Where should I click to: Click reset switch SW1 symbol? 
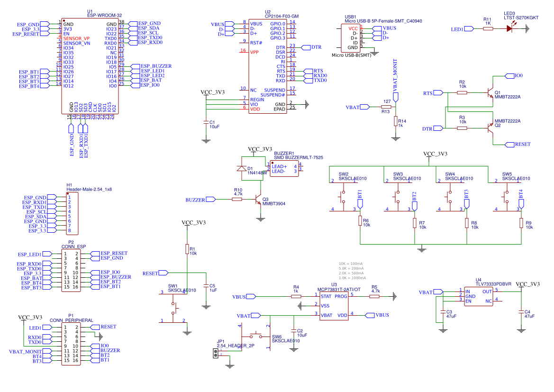pyautogui.click(x=173, y=308)
